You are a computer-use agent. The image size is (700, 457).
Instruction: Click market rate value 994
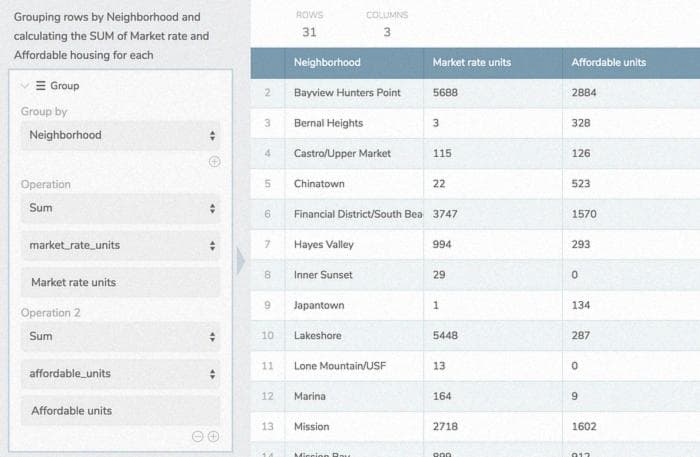442,245
